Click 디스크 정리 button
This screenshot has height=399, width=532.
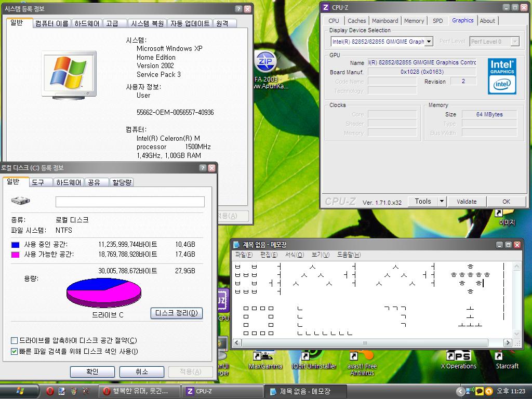click(177, 313)
